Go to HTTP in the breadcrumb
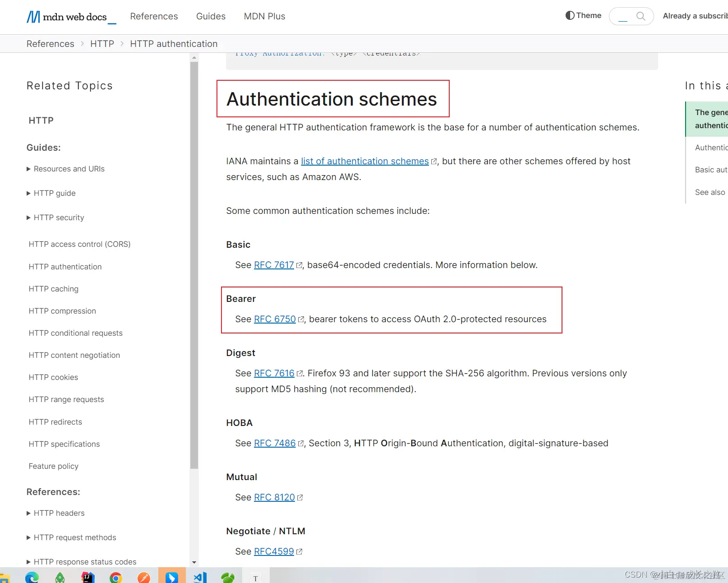728x583 pixels. point(102,44)
